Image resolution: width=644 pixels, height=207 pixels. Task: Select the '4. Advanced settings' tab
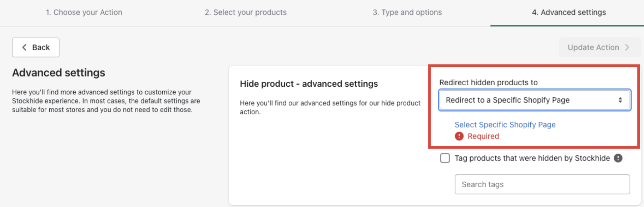pos(569,13)
